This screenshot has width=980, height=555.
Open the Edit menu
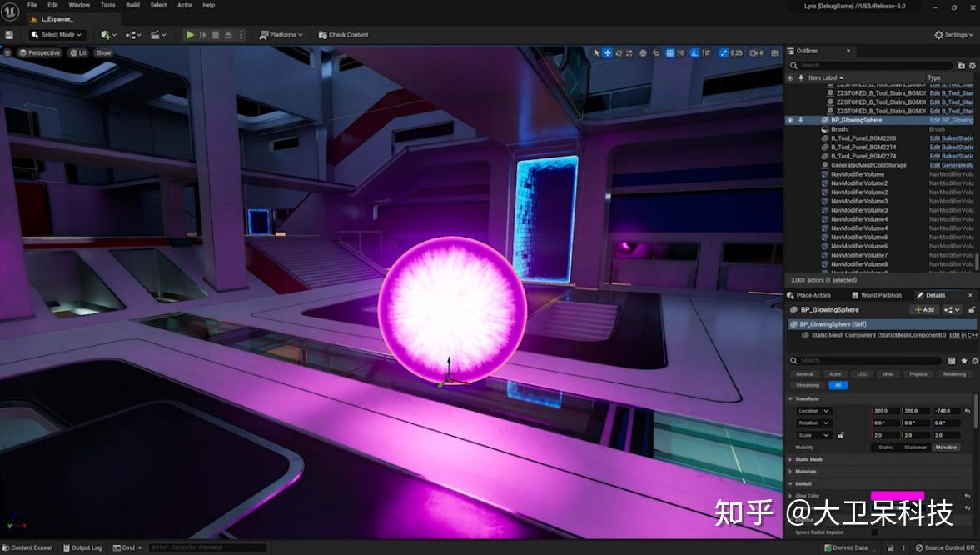(53, 5)
